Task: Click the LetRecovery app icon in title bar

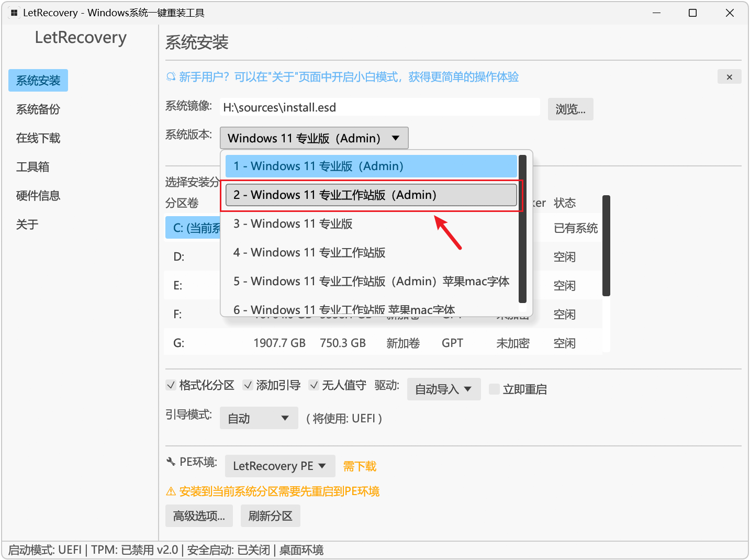Action: tap(14, 13)
